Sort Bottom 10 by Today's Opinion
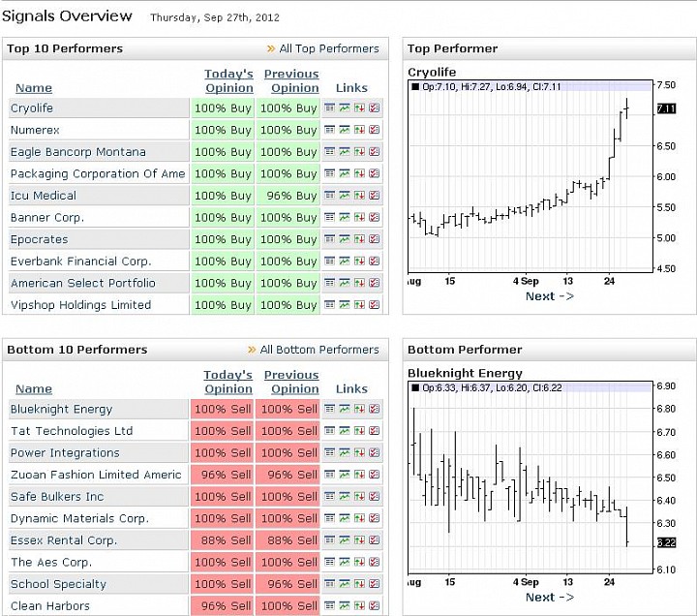This screenshot has width=697, height=616. click(228, 382)
